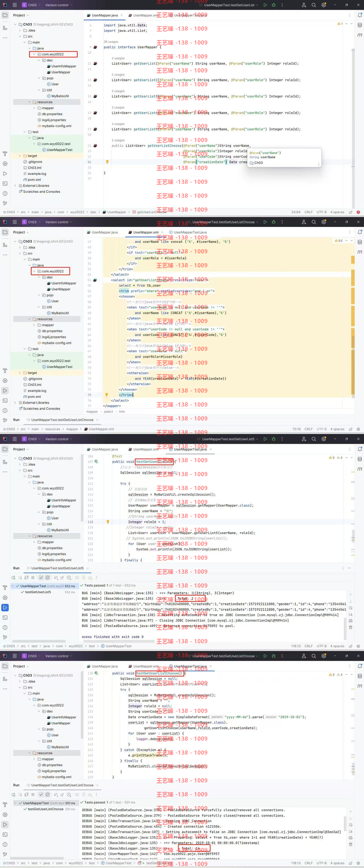Click 'trim' breadcrumb below UserMapper.xml editor

point(122,411)
